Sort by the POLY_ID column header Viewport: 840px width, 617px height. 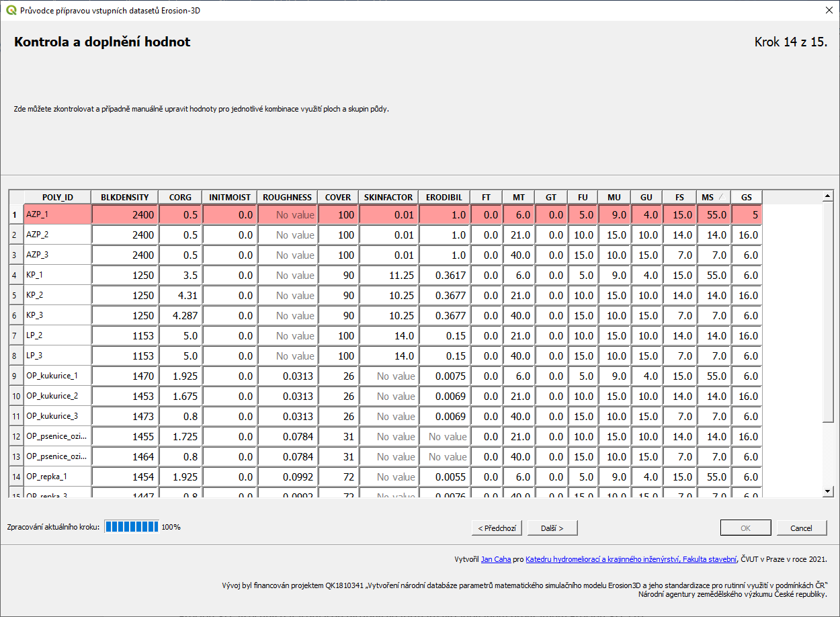coord(58,197)
